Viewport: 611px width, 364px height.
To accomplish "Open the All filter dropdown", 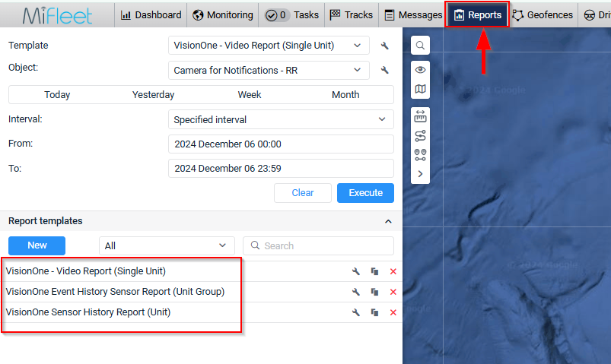I will tap(167, 245).
